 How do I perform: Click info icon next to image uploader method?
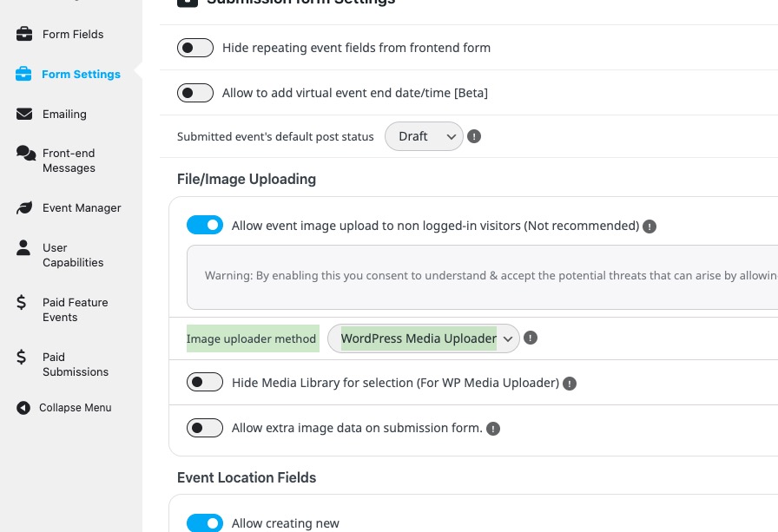[531, 338]
